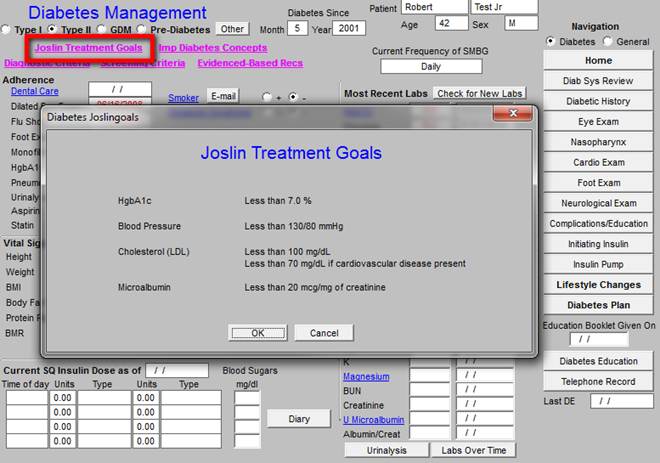Click the SQ Insulin Dose as-of date field
This screenshot has height=463, width=660.
click(x=177, y=370)
